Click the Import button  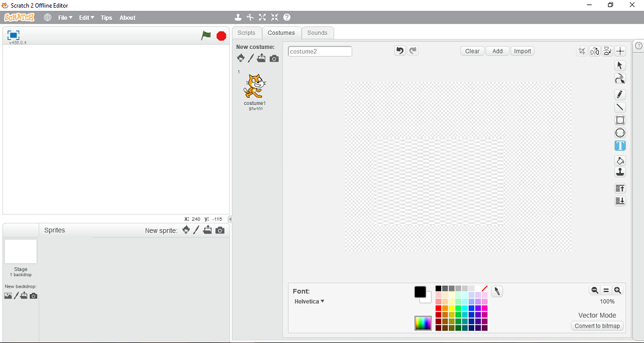[522, 51]
